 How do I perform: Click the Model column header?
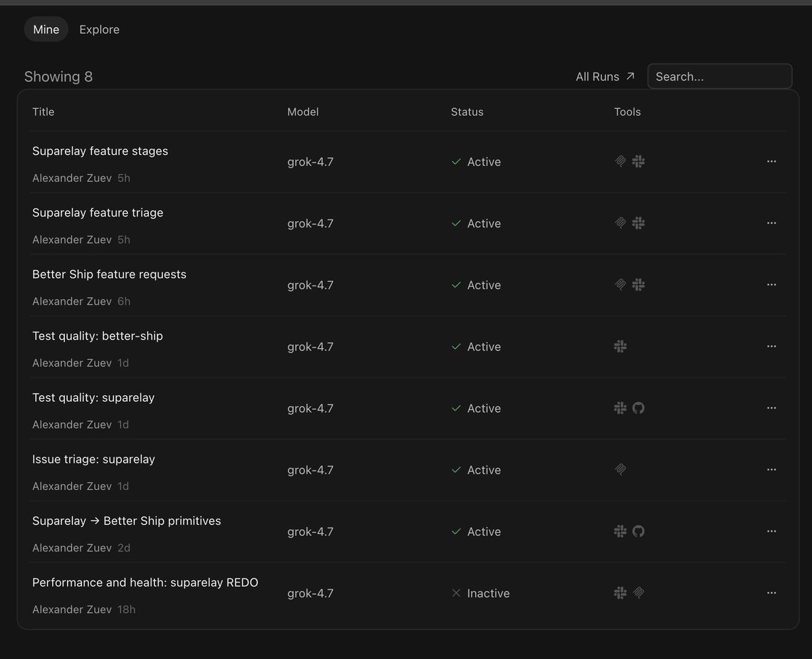click(x=303, y=112)
